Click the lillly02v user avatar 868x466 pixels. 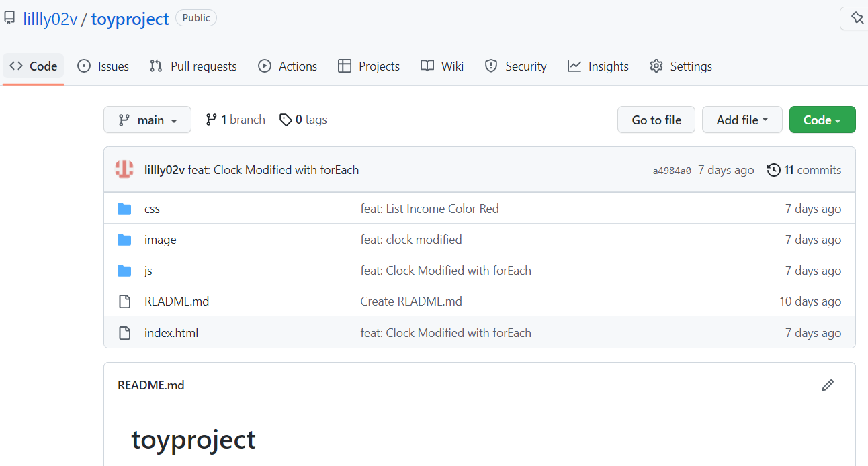124,169
